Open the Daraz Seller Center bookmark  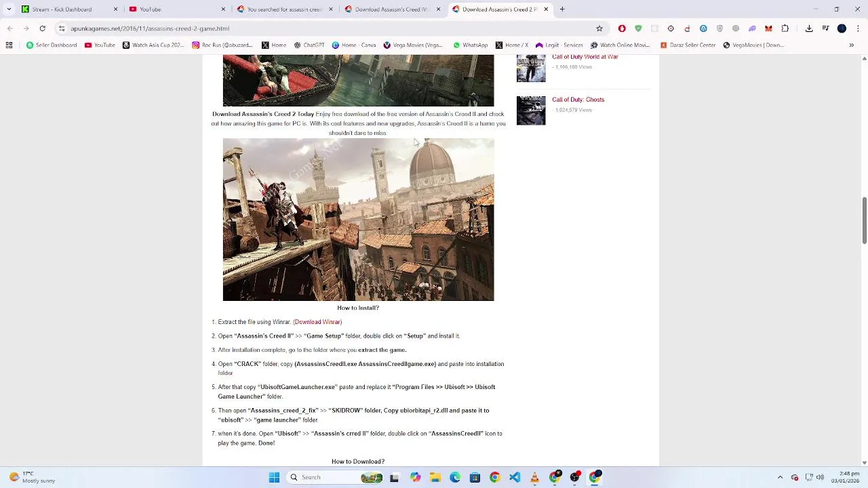click(688, 45)
